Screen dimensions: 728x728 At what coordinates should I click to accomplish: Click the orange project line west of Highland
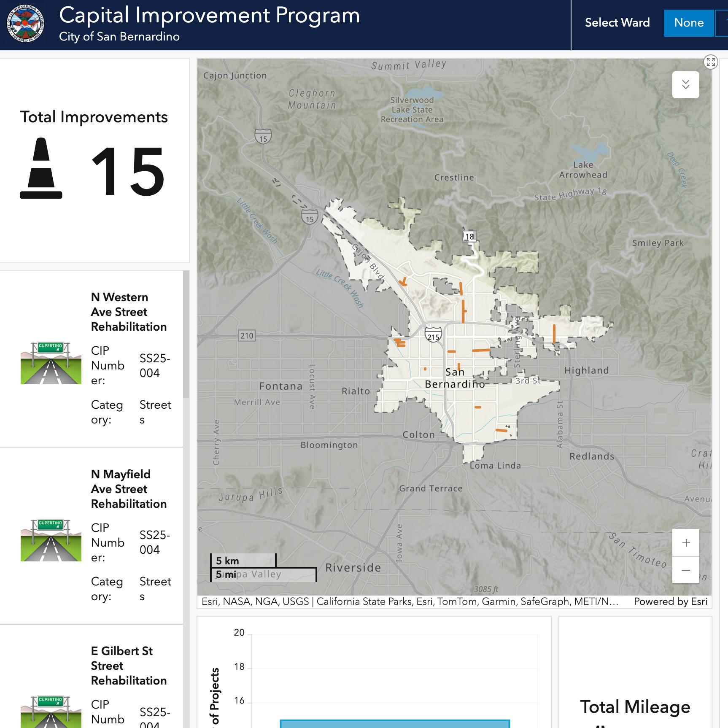pyautogui.click(x=554, y=333)
